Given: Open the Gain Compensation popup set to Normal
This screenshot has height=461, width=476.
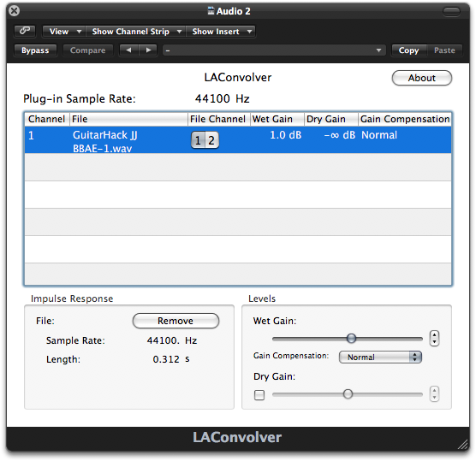Looking at the screenshot, I should (380, 357).
